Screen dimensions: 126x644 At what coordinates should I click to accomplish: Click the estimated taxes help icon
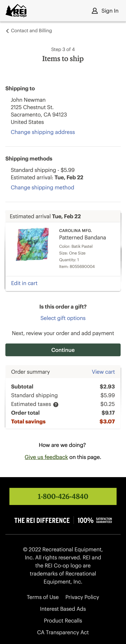[x=56, y=404]
